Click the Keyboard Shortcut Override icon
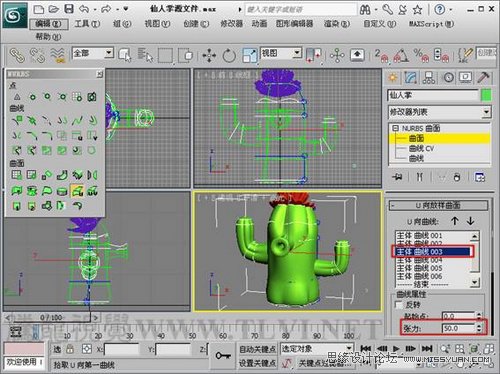This screenshot has height=374, width=500. 357,55
